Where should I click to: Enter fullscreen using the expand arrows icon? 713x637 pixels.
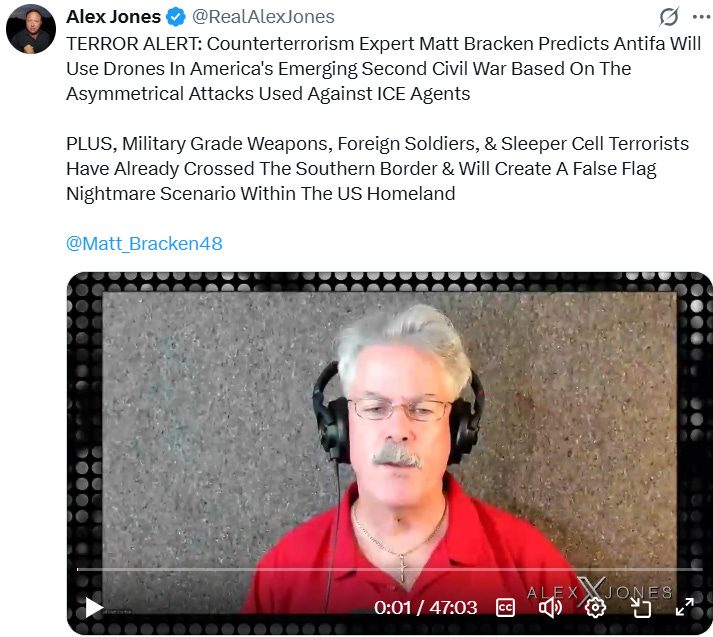click(684, 607)
